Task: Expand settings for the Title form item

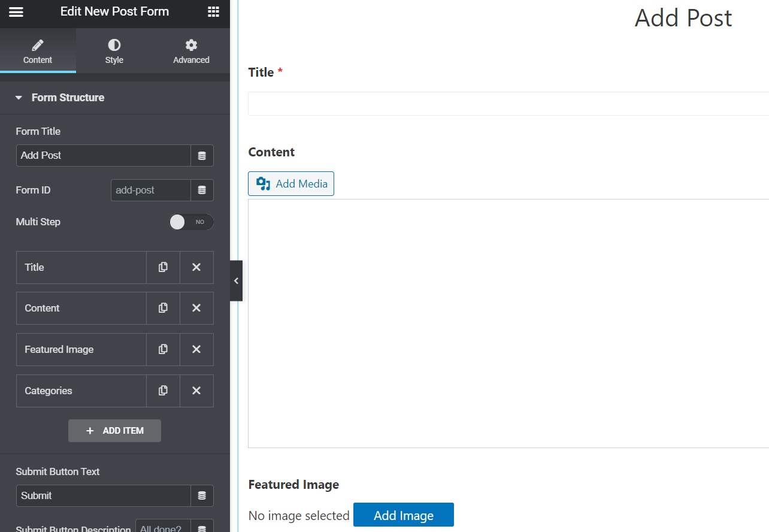Action: [x=81, y=267]
